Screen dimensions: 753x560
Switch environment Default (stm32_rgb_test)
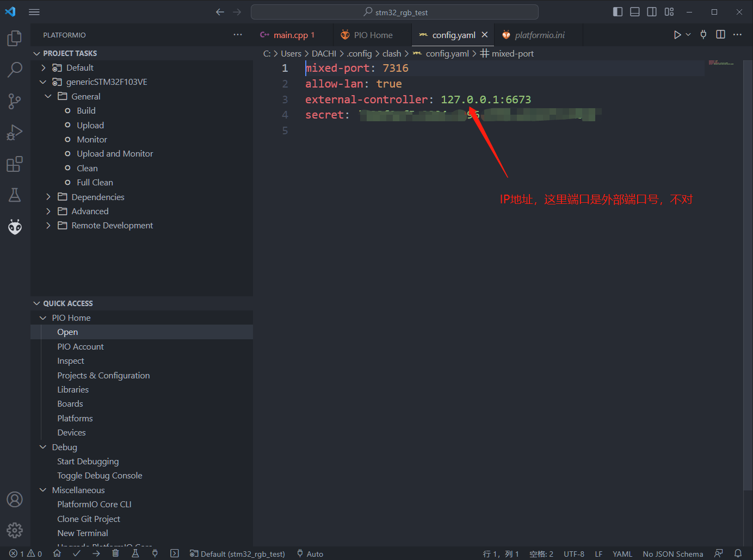coord(237,553)
